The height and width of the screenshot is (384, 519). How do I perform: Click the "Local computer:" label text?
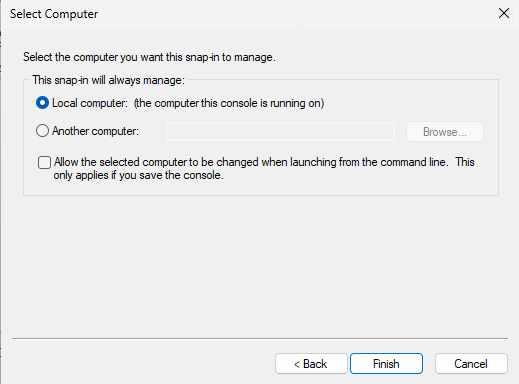pos(90,103)
